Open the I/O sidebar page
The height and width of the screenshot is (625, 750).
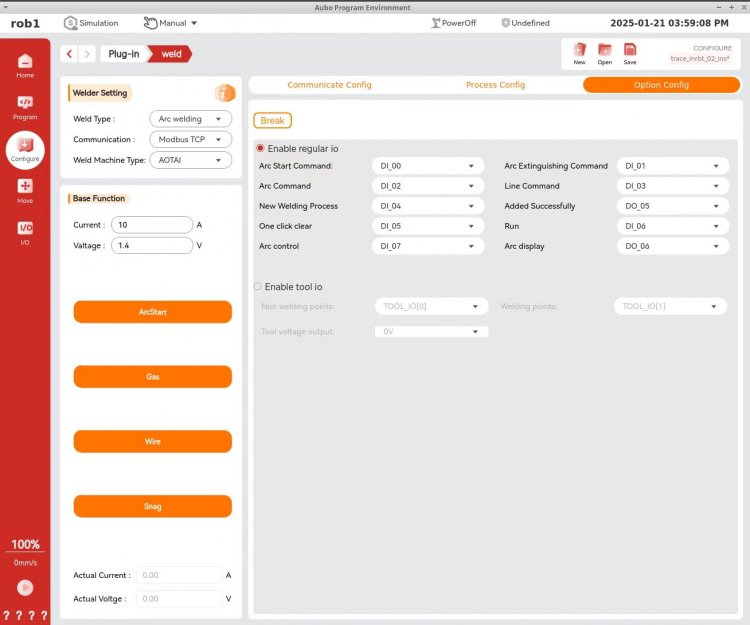pyautogui.click(x=25, y=233)
